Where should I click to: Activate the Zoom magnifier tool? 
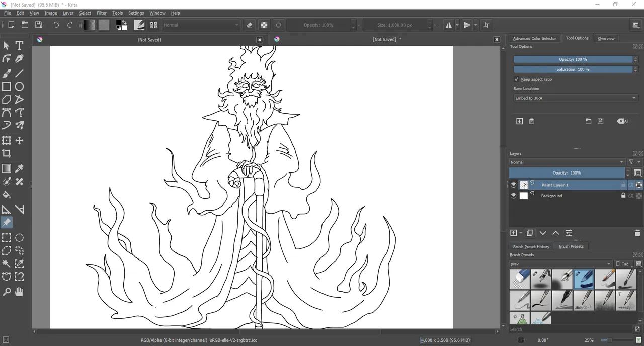point(7,292)
